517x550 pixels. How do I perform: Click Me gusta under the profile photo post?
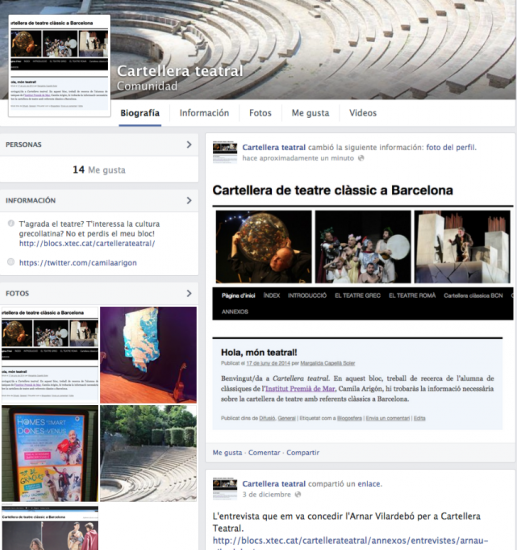point(227,452)
